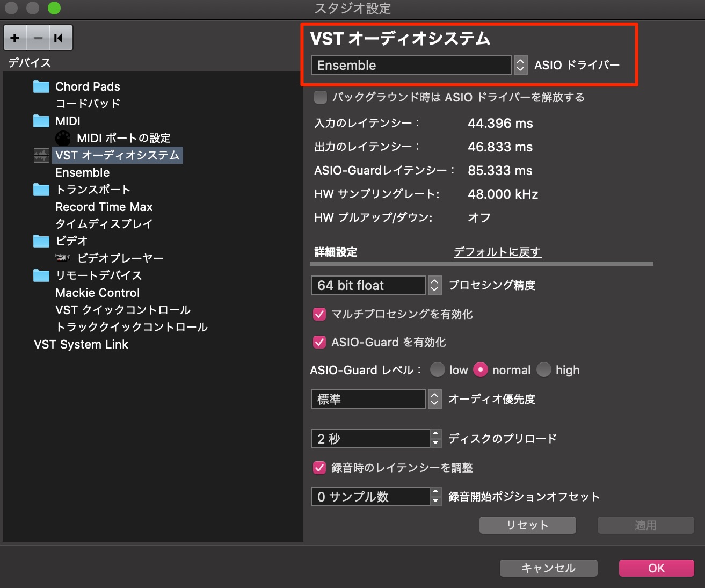Viewport: 705px width, 588px height.
Task: Select トランスポート tree item
Action: click(x=93, y=190)
